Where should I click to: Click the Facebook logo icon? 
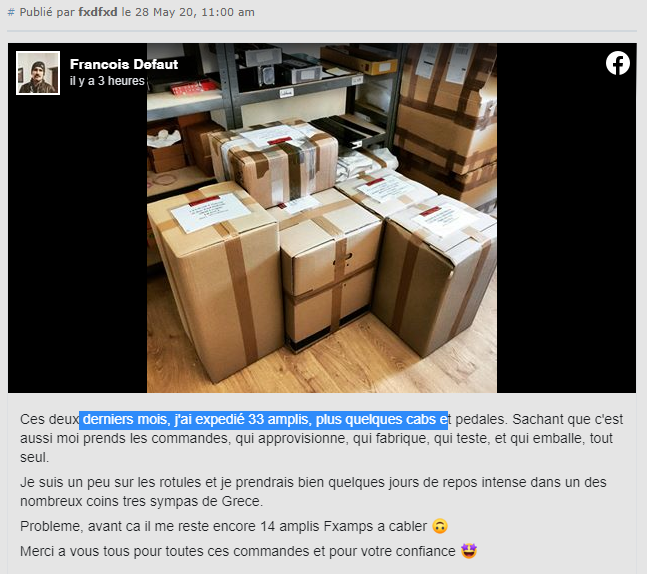[617, 63]
